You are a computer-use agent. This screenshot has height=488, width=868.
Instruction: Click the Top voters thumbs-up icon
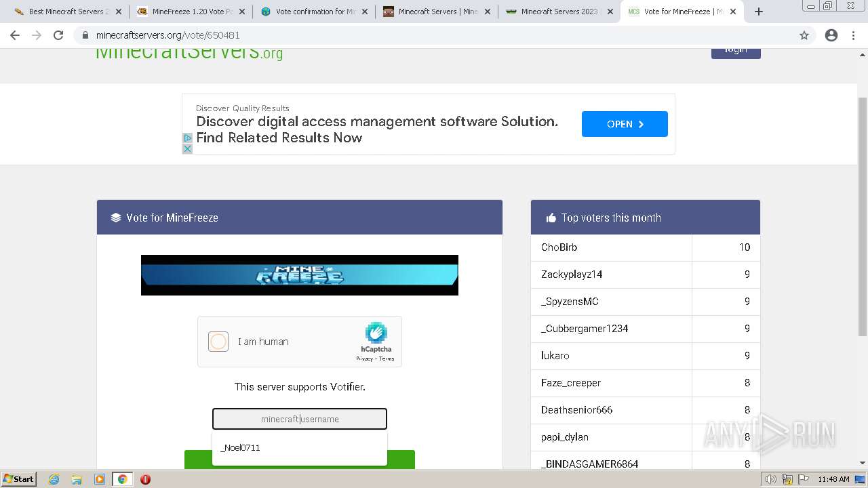coord(551,218)
